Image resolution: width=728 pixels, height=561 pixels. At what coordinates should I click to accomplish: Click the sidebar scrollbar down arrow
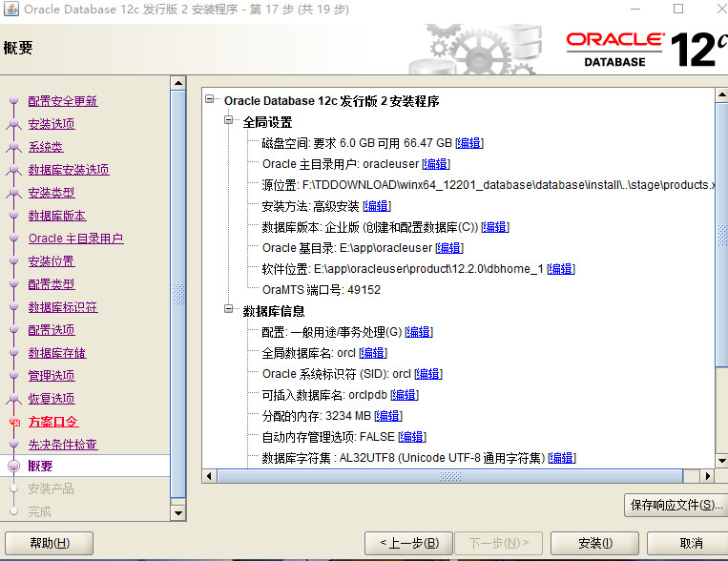coord(178,513)
